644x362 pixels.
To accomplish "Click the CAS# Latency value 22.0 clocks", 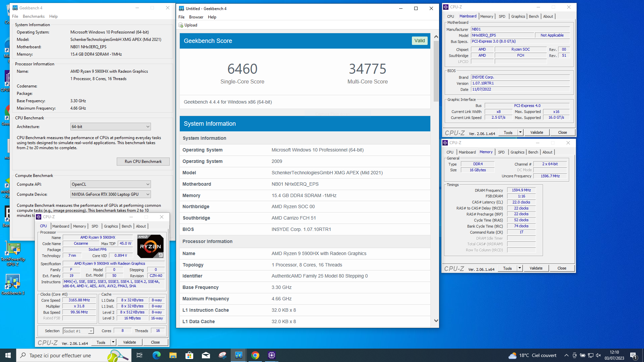I will point(521,202).
